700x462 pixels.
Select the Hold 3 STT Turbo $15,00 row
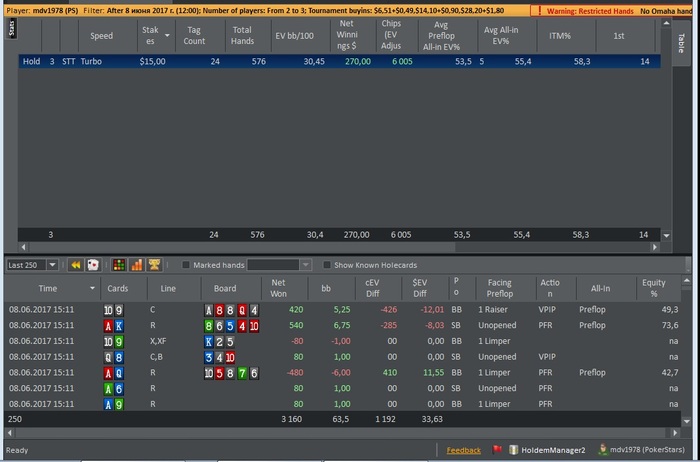[339, 62]
